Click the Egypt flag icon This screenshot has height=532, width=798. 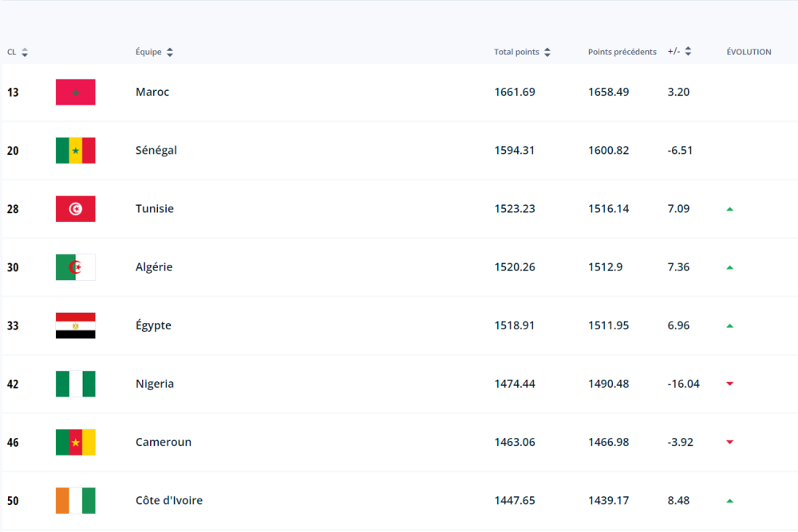(75, 325)
